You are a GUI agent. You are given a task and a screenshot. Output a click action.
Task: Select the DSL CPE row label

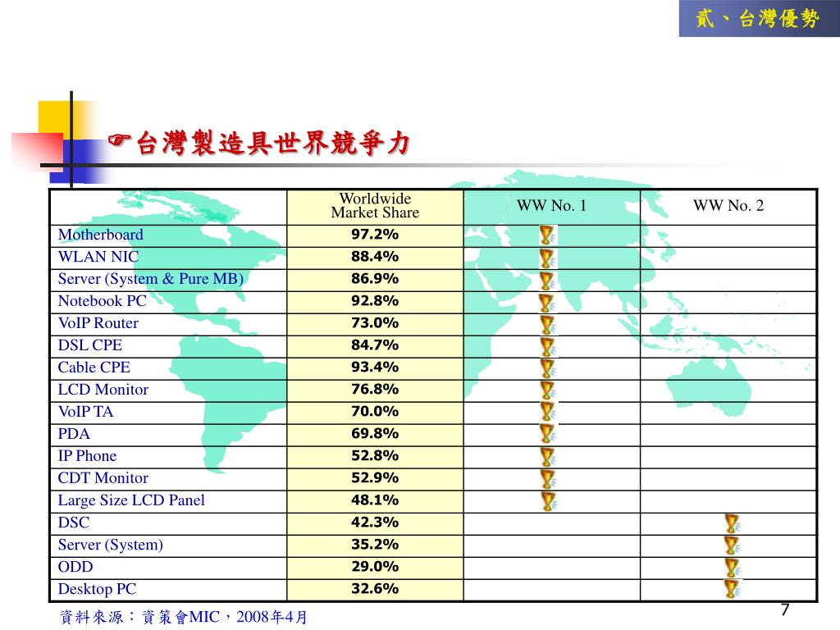(90, 345)
